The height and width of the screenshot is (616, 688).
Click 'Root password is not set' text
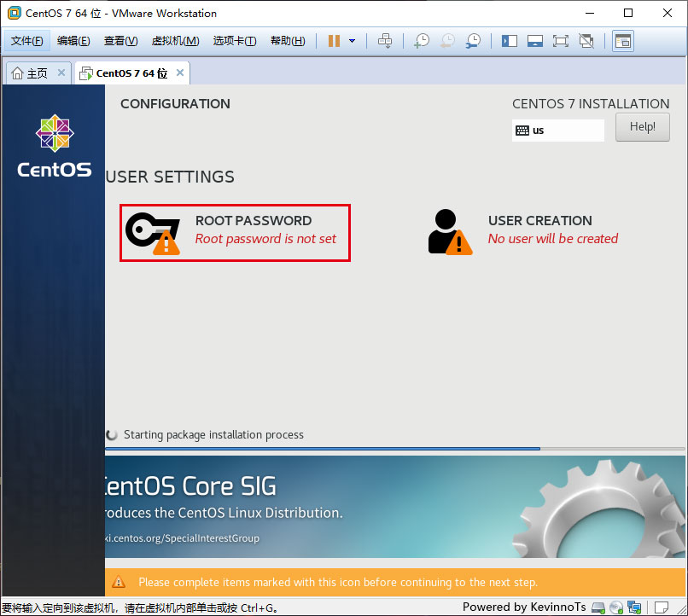click(265, 239)
